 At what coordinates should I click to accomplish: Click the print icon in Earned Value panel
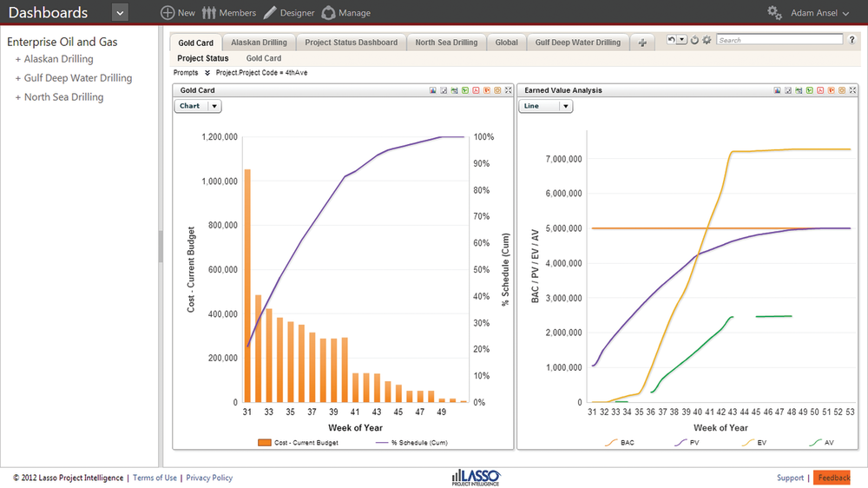799,90
